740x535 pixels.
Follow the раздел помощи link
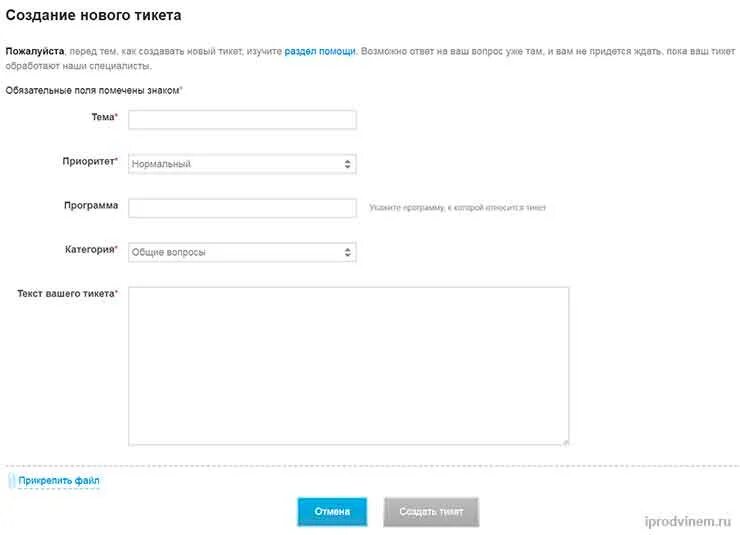320,50
